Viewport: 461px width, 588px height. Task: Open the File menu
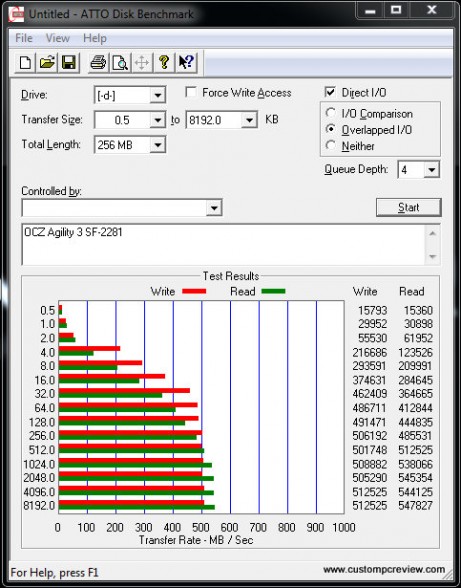23,38
